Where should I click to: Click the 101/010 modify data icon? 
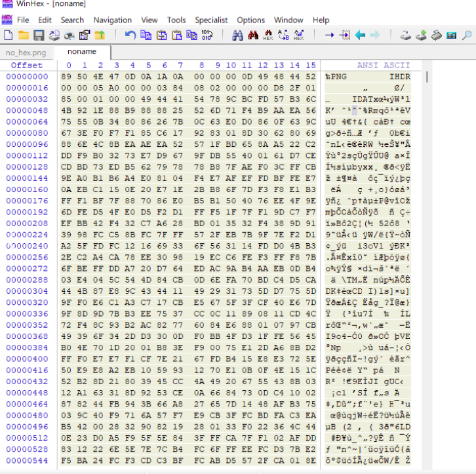207,35
